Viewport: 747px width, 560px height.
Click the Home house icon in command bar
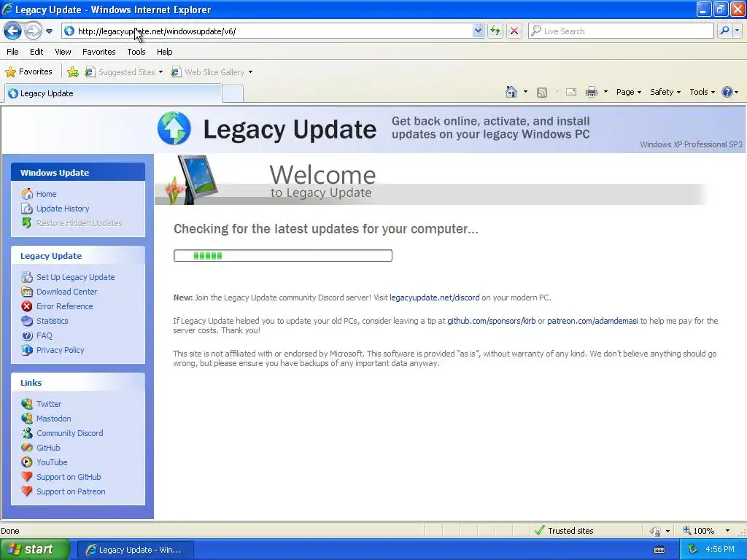[511, 92]
